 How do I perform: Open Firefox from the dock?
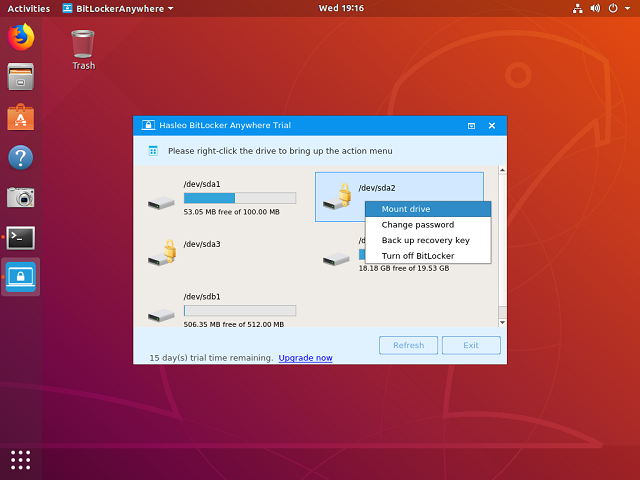coord(21,37)
